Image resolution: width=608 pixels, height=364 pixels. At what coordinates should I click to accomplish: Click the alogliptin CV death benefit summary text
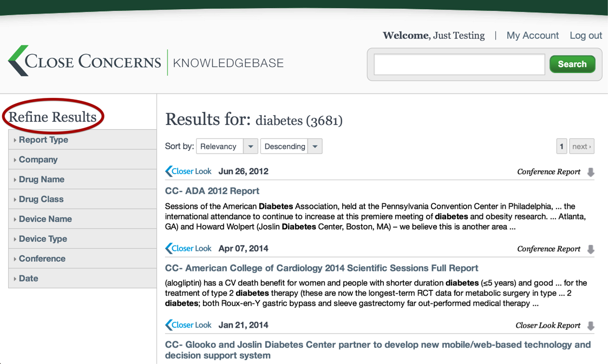pos(376,293)
